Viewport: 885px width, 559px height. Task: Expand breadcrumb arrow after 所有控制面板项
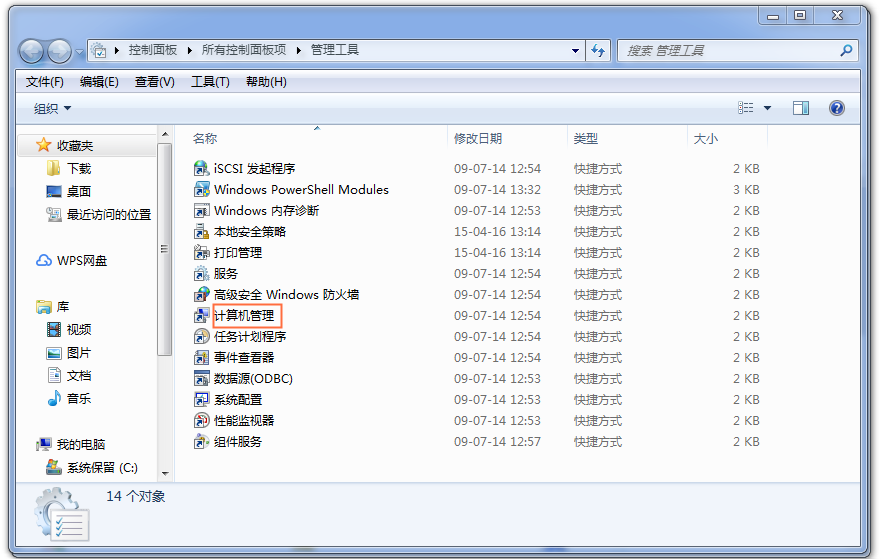click(x=299, y=50)
